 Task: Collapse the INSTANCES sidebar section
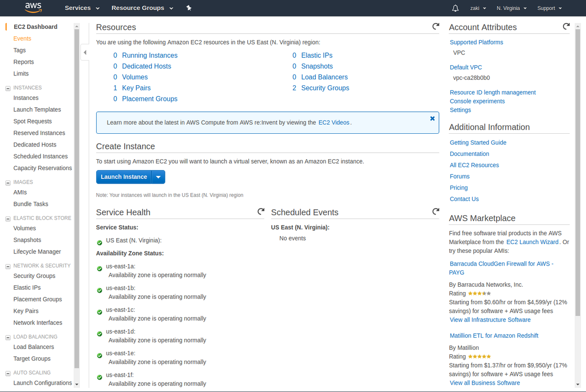(8, 89)
